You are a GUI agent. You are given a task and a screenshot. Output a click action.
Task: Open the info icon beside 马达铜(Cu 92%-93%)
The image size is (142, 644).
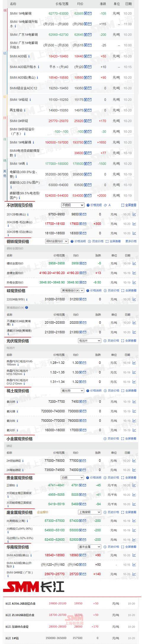(x=8, y=542)
